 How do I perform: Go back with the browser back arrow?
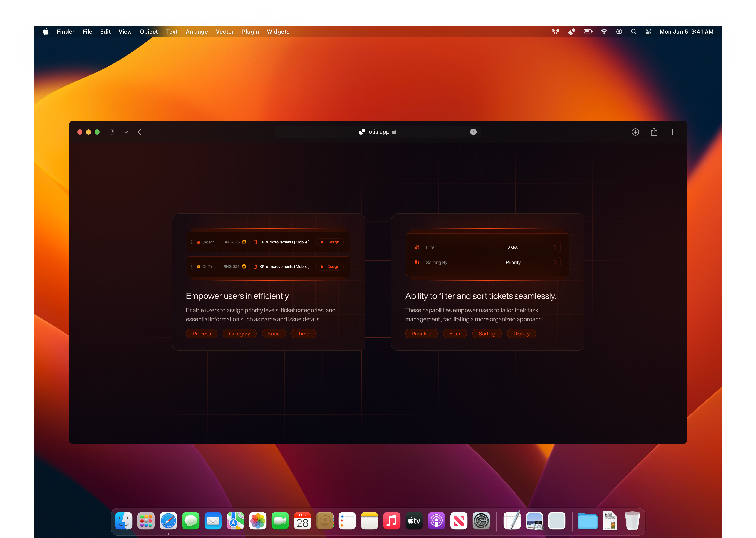click(x=139, y=132)
